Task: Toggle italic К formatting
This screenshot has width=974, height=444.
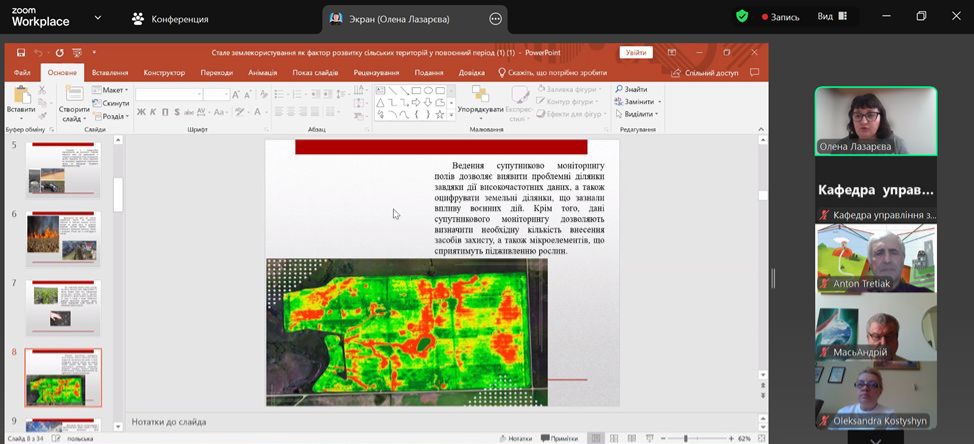Action: click(x=153, y=112)
